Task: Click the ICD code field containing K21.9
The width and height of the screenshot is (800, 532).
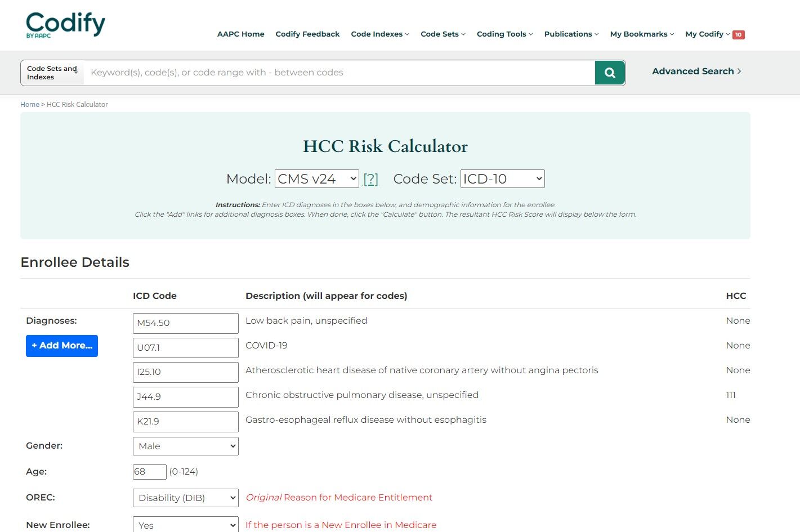Action: pyautogui.click(x=186, y=422)
